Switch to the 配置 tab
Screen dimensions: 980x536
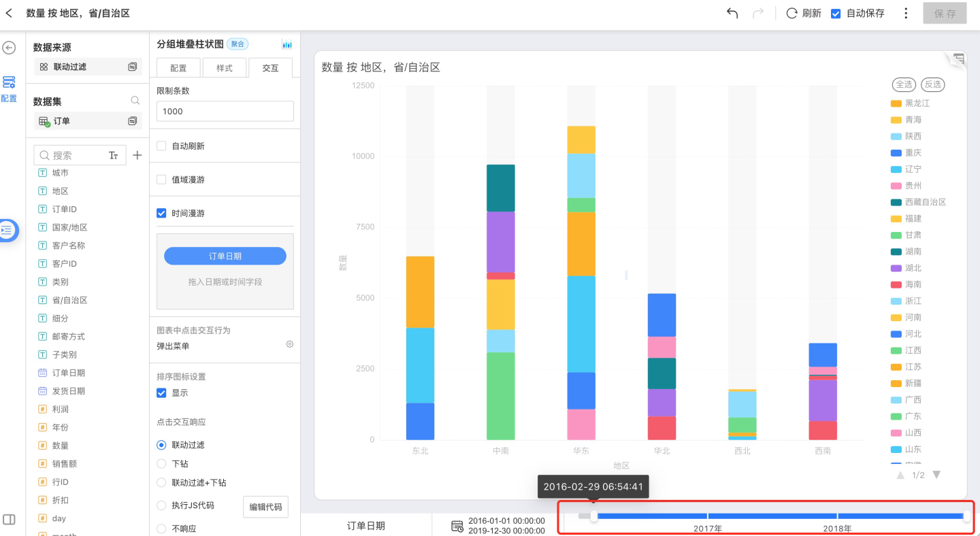click(x=178, y=68)
